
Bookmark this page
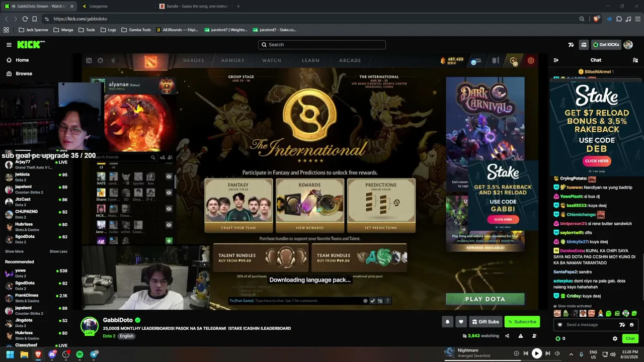34,19
